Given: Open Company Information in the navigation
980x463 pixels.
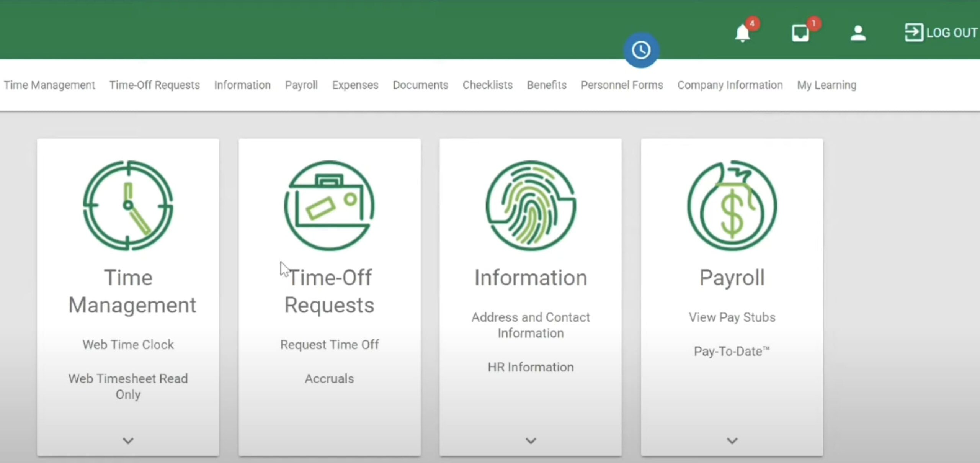Looking at the screenshot, I should click(x=730, y=85).
